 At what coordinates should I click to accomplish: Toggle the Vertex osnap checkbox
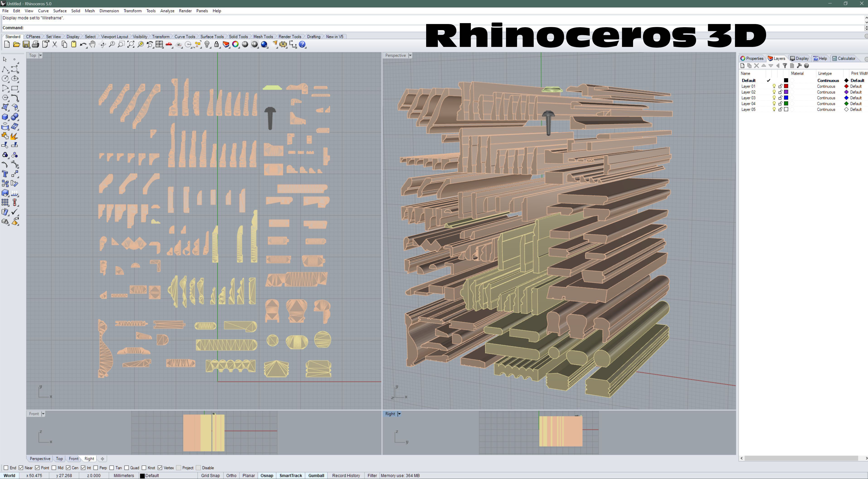(160, 468)
